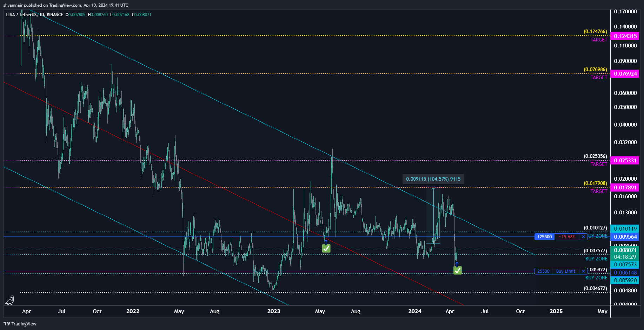Click the magenta 0.124315 price tag
Screen dimensions: 644x330
[x=625, y=36]
